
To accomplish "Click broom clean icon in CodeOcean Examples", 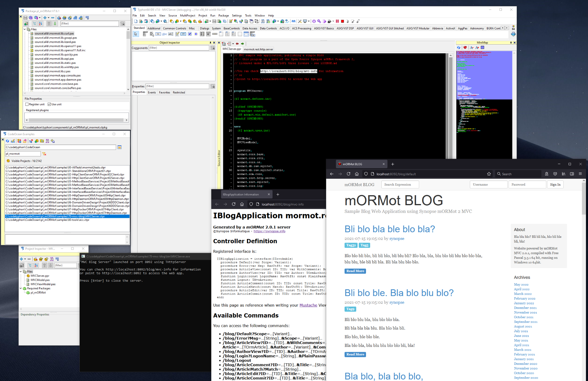I will pyautogui.click(x=13, y=141).
